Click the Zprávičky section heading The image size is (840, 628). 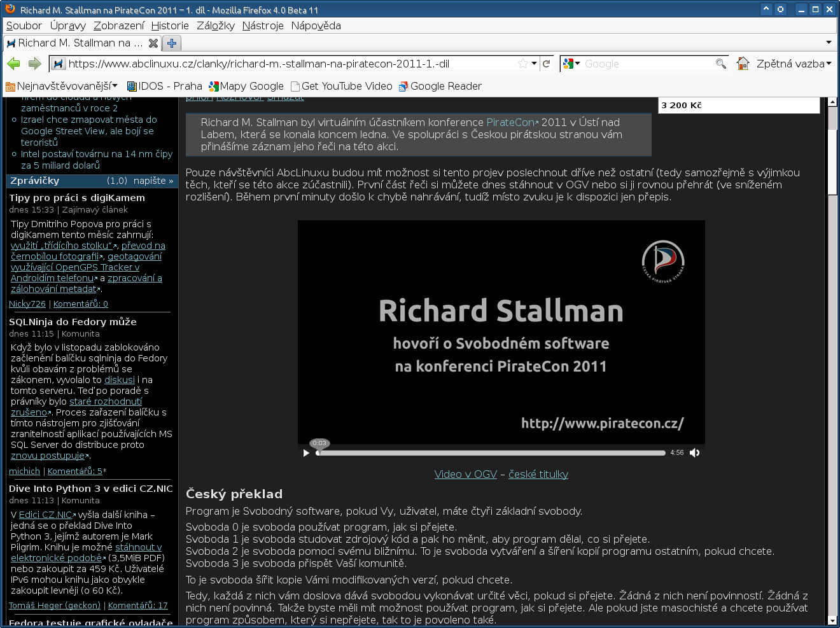[35, 181]
